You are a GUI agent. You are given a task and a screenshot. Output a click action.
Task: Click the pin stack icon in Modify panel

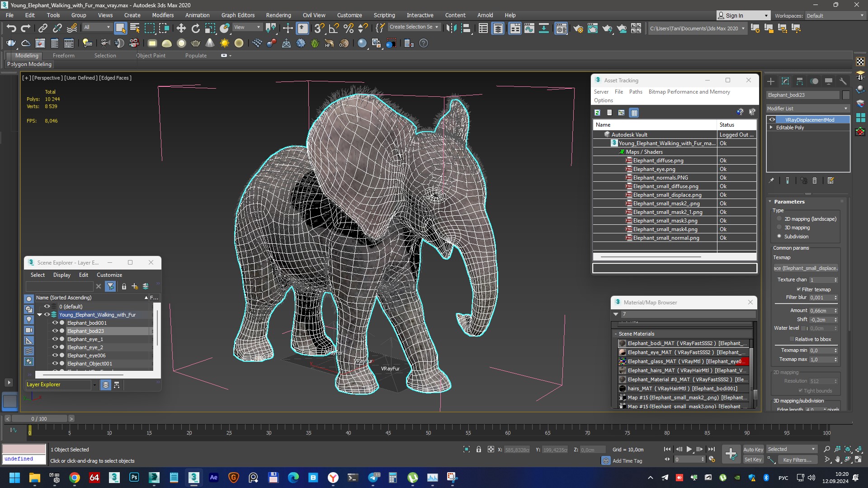point(771,180)
